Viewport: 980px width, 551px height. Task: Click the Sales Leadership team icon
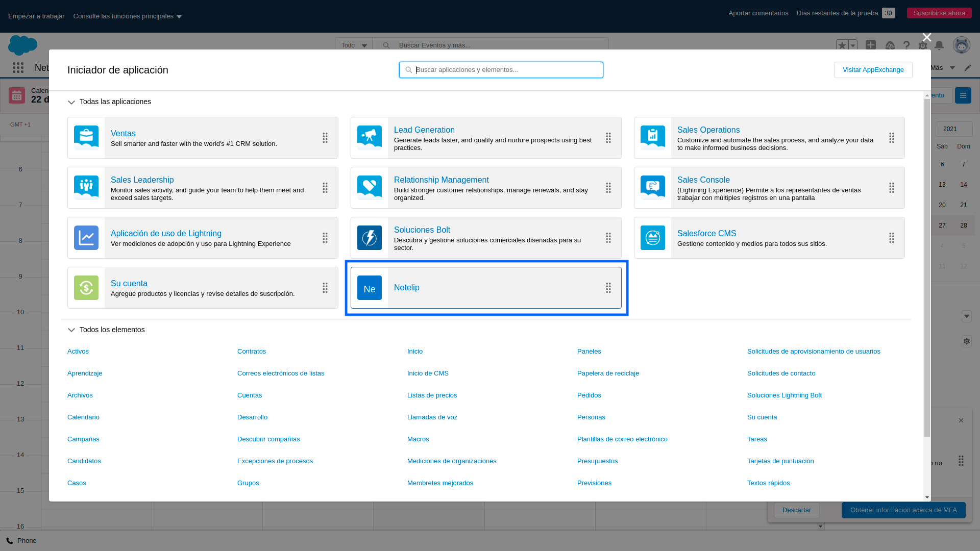pyautogui.click(x=86, y=188)
